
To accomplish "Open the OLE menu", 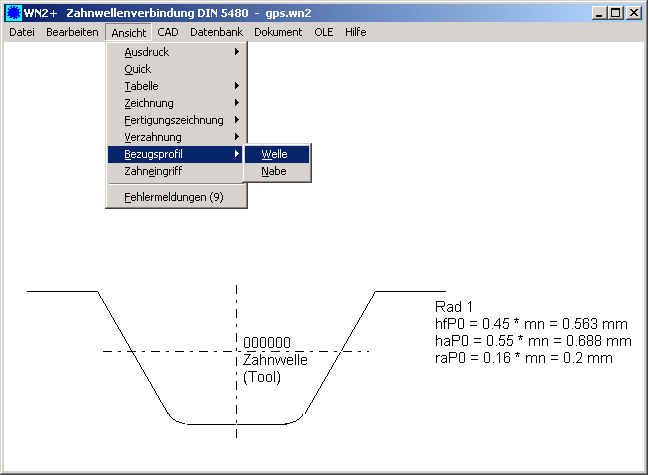I will pos(324,32).
